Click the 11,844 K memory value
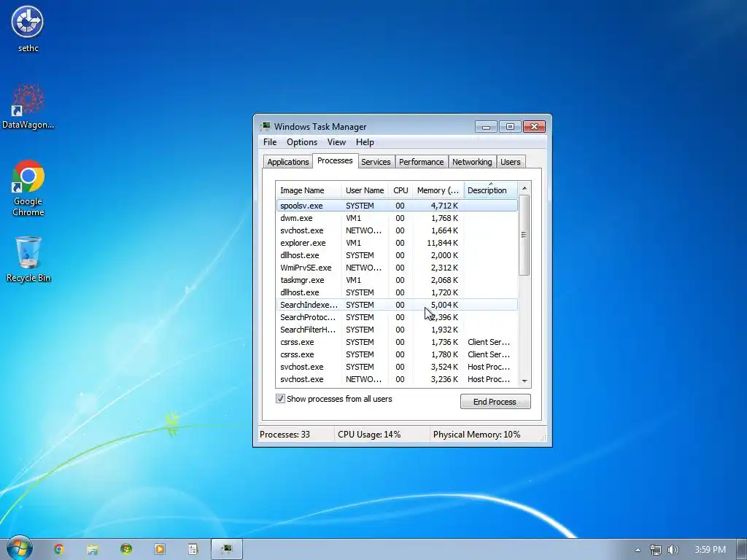747x560 pixels. click(x=442, y=243)
